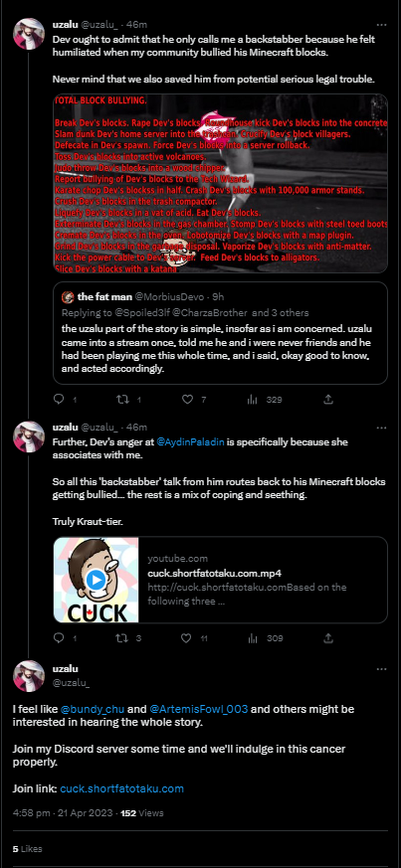Open the quoted tweet from the fat man
This screenshot has width=401, height=868.
[x=221, y=333]
